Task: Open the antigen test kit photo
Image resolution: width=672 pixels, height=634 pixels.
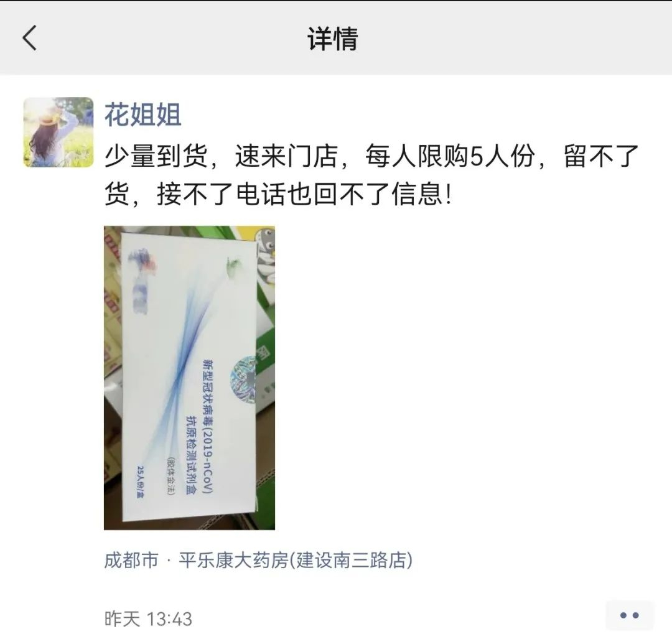Action: point(189,378)
